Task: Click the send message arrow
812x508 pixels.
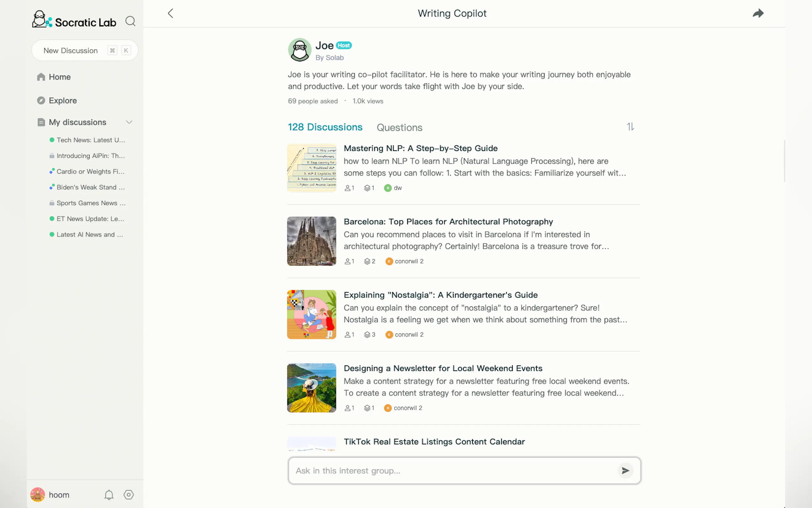Action: click(x=625, y=470)
